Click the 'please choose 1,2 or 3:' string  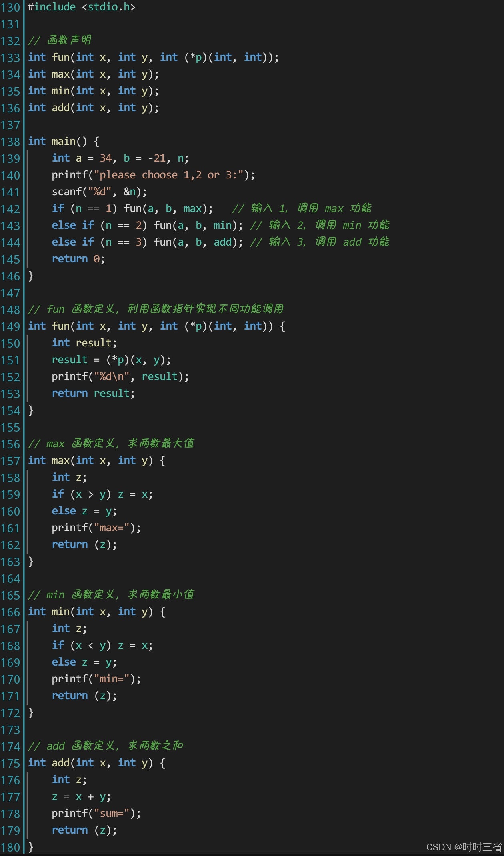(168, 175)
